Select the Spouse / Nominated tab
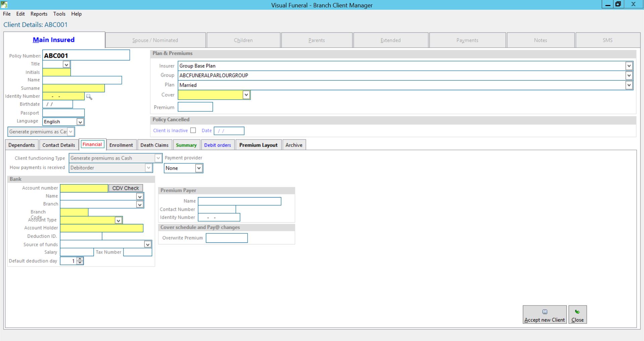Screen dimensions: 644x341 [155, 40]
